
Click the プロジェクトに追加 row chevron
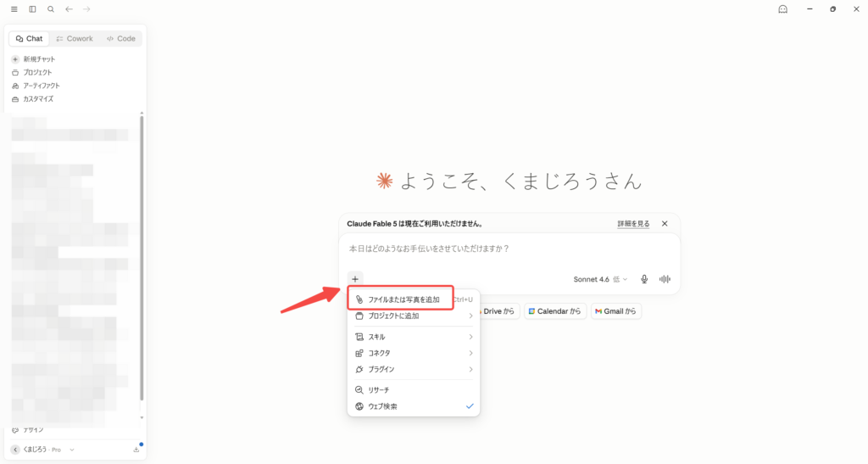coord(470,316)
